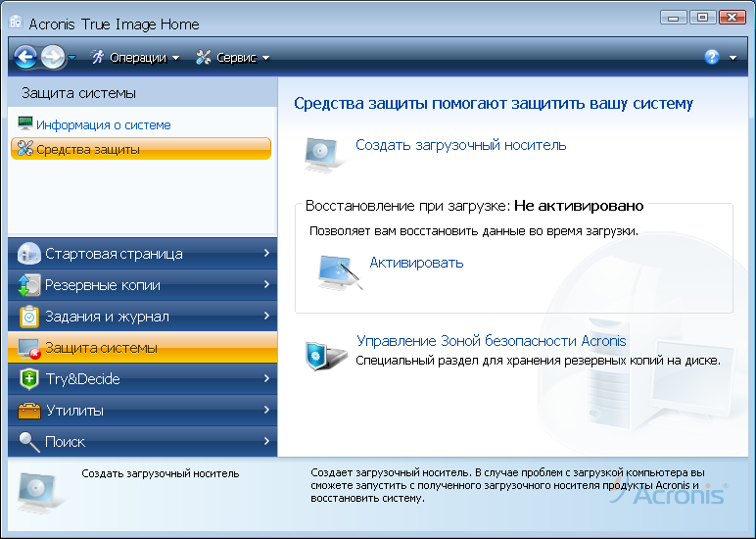Click the Forward navigation arrow icon
Image resolution: width=756 pixels, height=539 pixels.
click(x=53, y=57)
